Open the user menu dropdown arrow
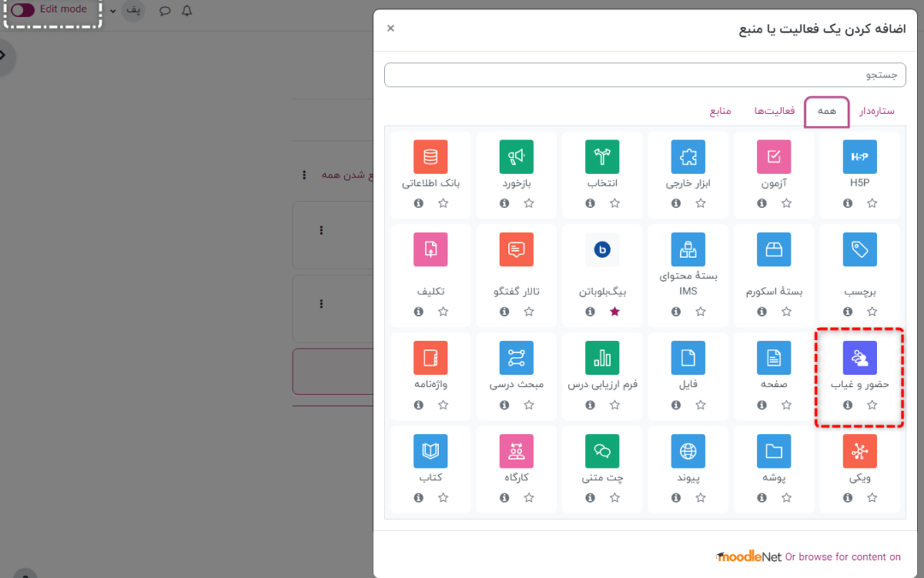Image resolution: width=924 pixels, height=578 pixels. [113, 11]
